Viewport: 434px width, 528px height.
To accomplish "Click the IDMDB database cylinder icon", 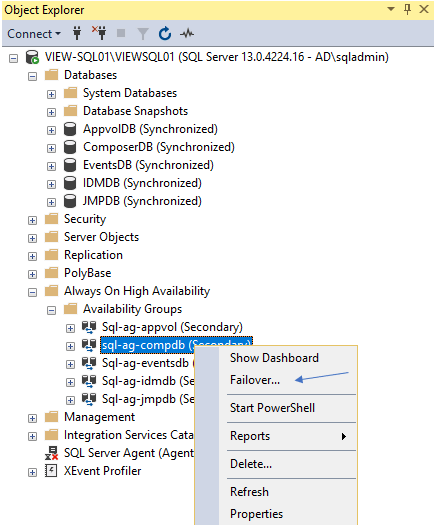I will (x=70, y=183).
